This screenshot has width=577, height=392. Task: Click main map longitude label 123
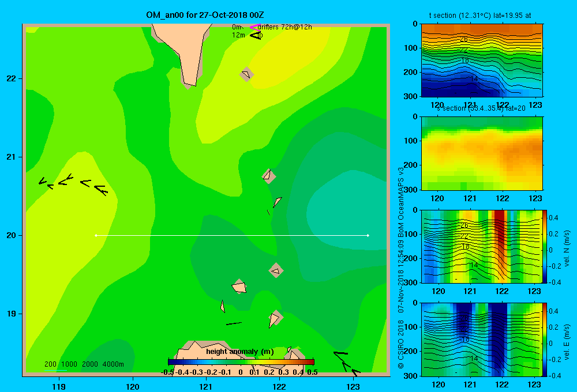tap(353, 387)
